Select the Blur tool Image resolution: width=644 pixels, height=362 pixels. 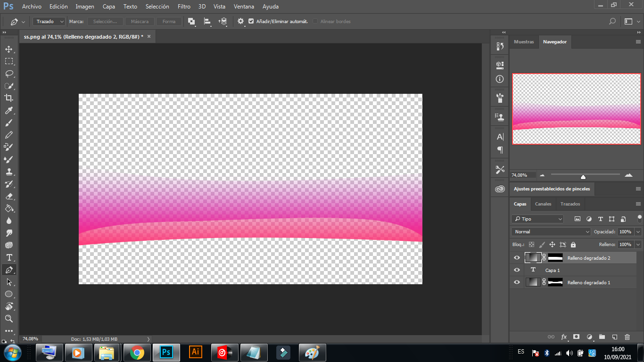point(9,221)
